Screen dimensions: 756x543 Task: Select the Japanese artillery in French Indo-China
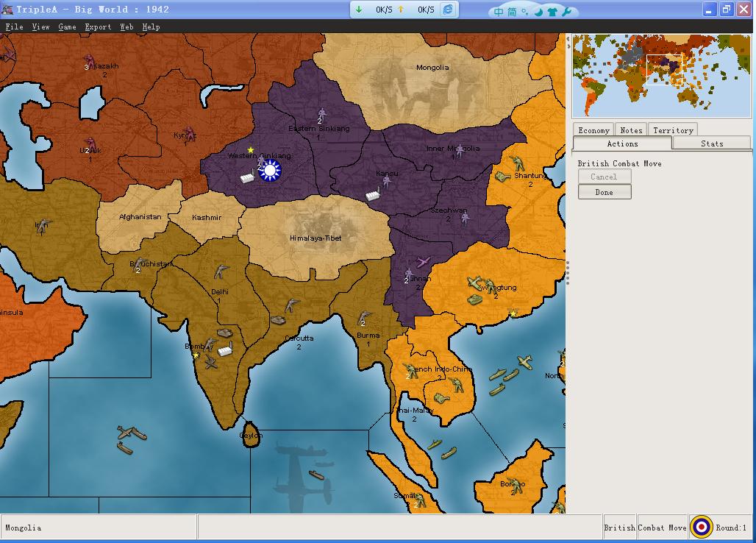[441, 398]
